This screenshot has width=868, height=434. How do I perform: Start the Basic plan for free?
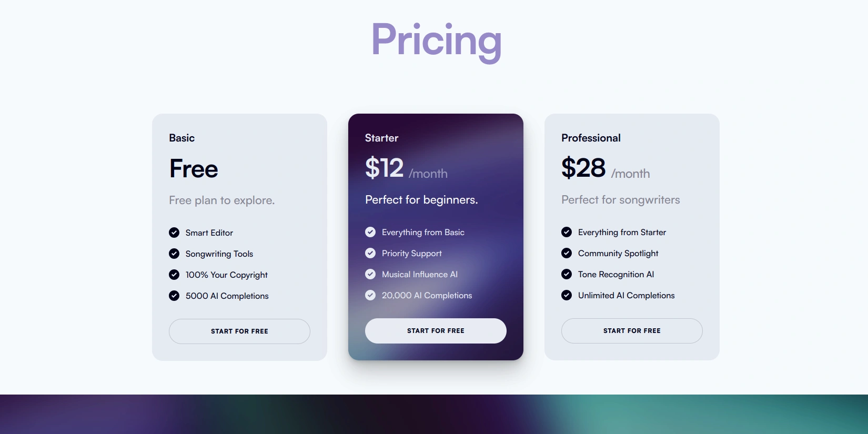tap(239, 331)
